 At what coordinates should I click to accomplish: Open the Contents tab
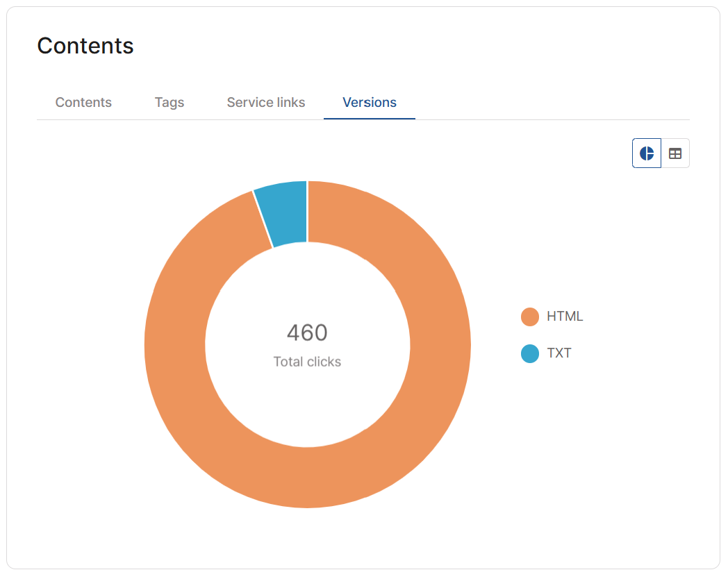[x=83, y=102]
